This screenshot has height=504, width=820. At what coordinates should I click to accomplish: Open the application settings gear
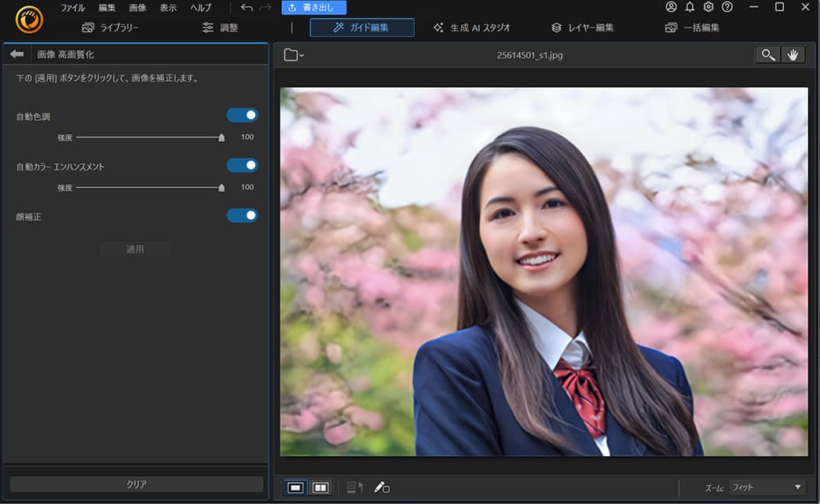[x=708, y=7]
